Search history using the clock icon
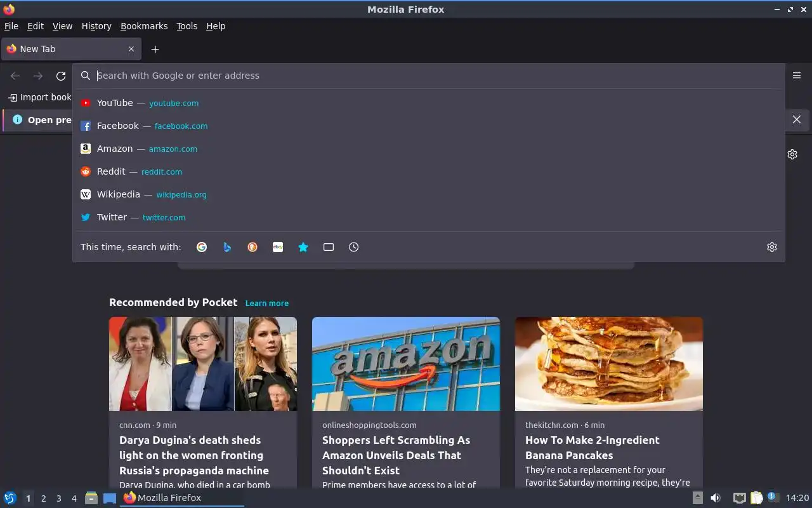The height and width of the screenshot is (508, 812). [354, 247]
